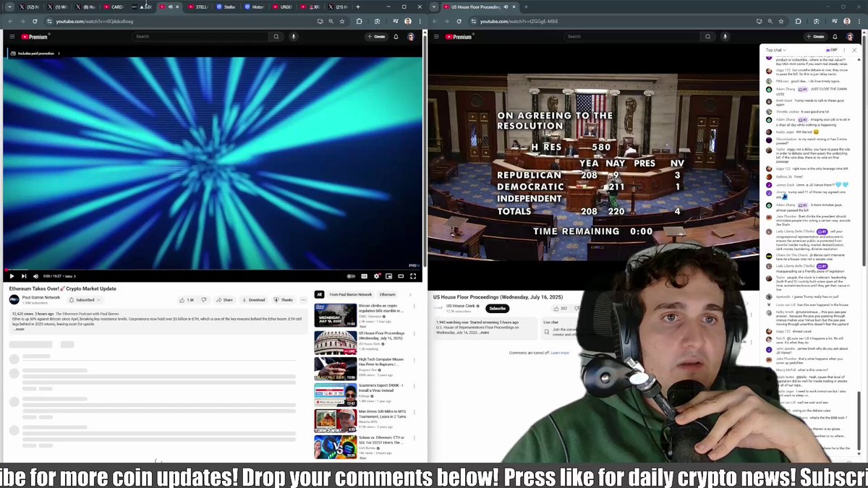Go to YouTube Premium home in left window
The image size is (868, 488).
tap(34, 36)
